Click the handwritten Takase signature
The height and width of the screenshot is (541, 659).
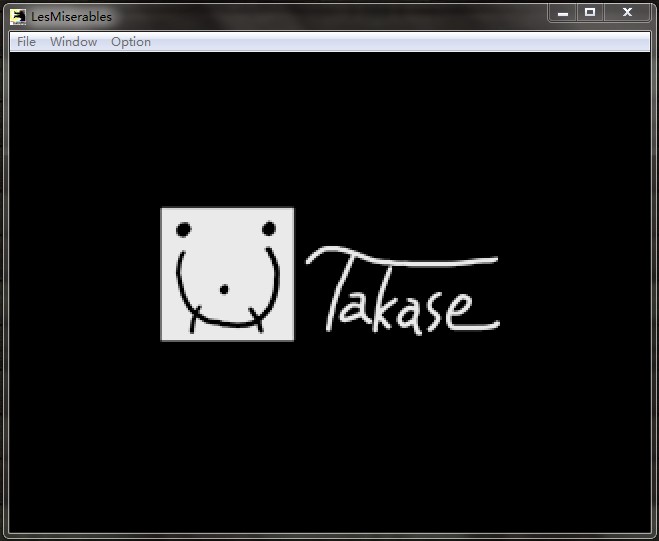pyautogui.click(x=403, y=290)
